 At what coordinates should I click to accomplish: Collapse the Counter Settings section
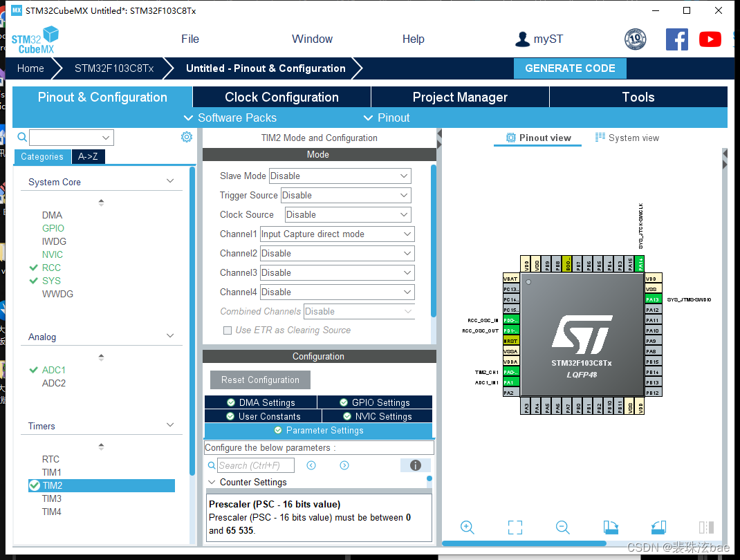coord(212,482)
